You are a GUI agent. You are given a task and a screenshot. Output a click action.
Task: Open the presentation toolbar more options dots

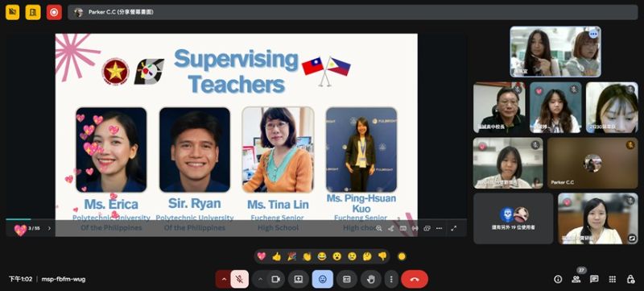[439, 228]
